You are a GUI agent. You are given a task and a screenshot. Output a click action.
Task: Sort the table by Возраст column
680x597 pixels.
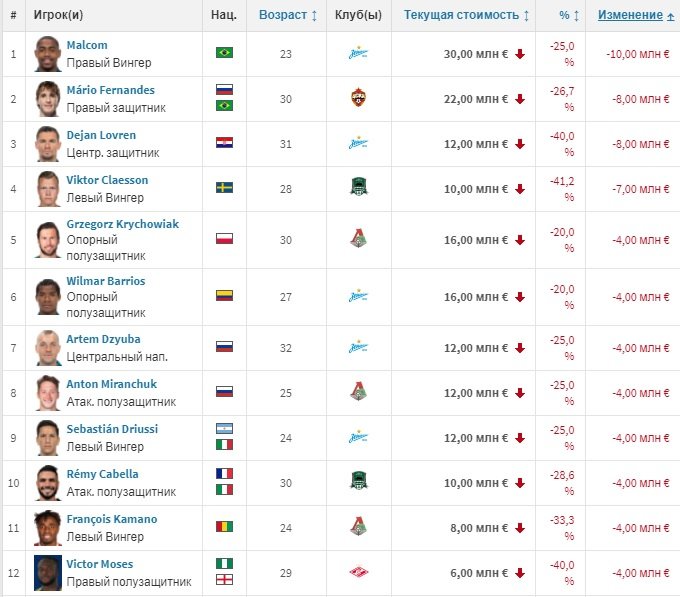coord(288,16)
